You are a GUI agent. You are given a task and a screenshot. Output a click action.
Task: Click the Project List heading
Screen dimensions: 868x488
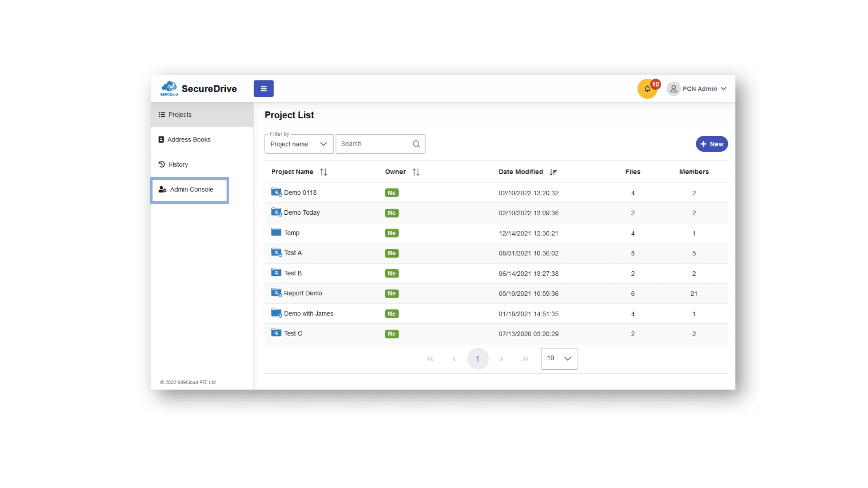(289, 115)
